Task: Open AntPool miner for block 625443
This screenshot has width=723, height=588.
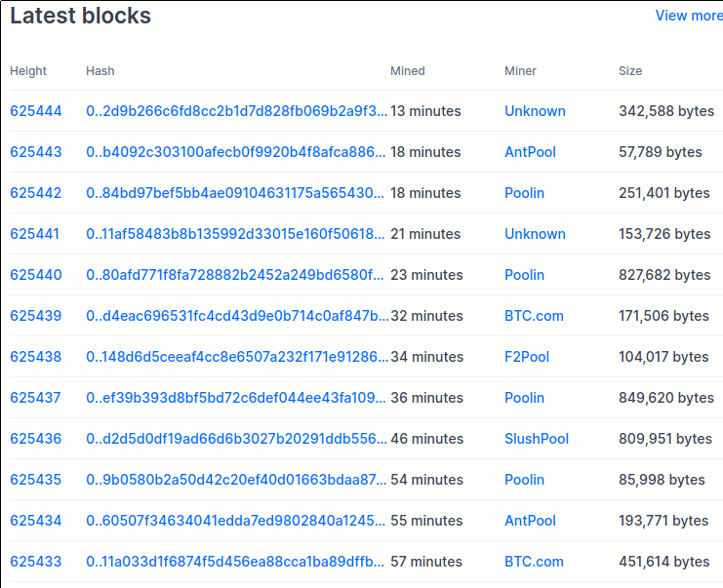Action: click(x=530, y=152)
